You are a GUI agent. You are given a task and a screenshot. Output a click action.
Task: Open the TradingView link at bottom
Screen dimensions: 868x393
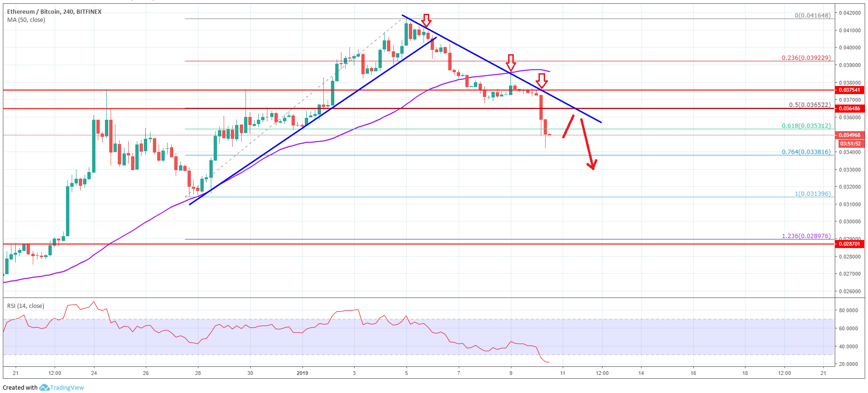67,387
